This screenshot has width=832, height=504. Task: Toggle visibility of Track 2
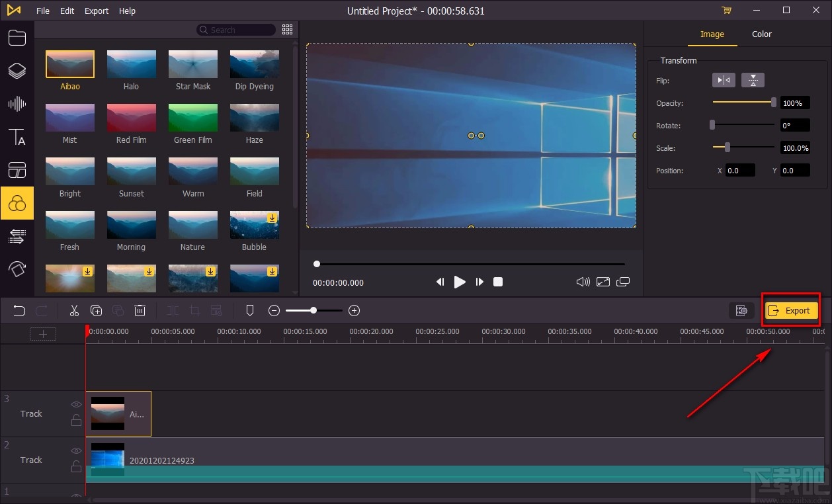coord(76,450)
